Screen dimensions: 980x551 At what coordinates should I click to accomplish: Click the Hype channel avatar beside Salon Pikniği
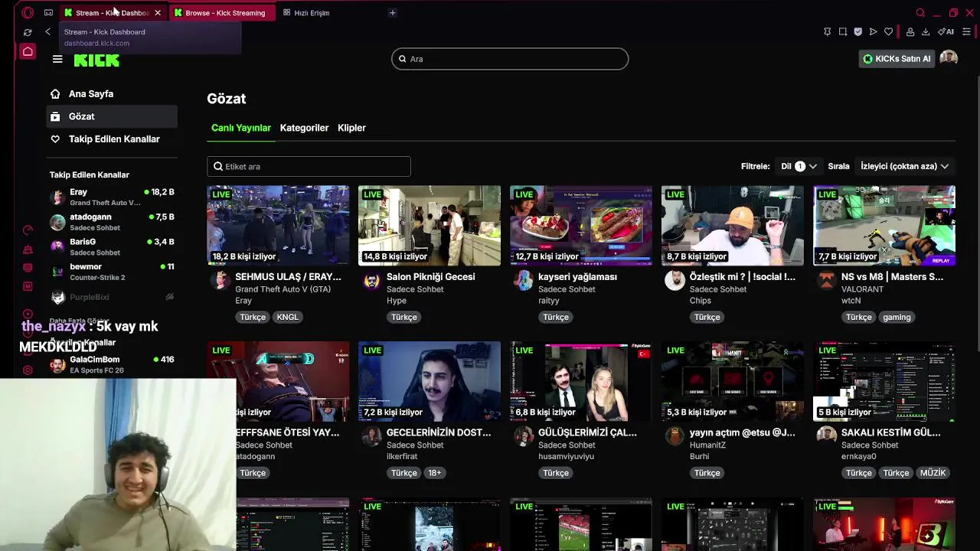tap(371, 281)
